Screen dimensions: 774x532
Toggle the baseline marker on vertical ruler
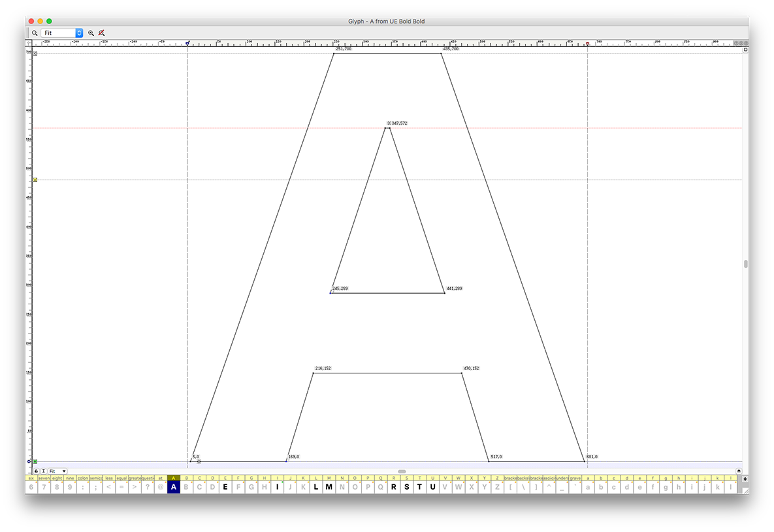(x=35, y=462)
